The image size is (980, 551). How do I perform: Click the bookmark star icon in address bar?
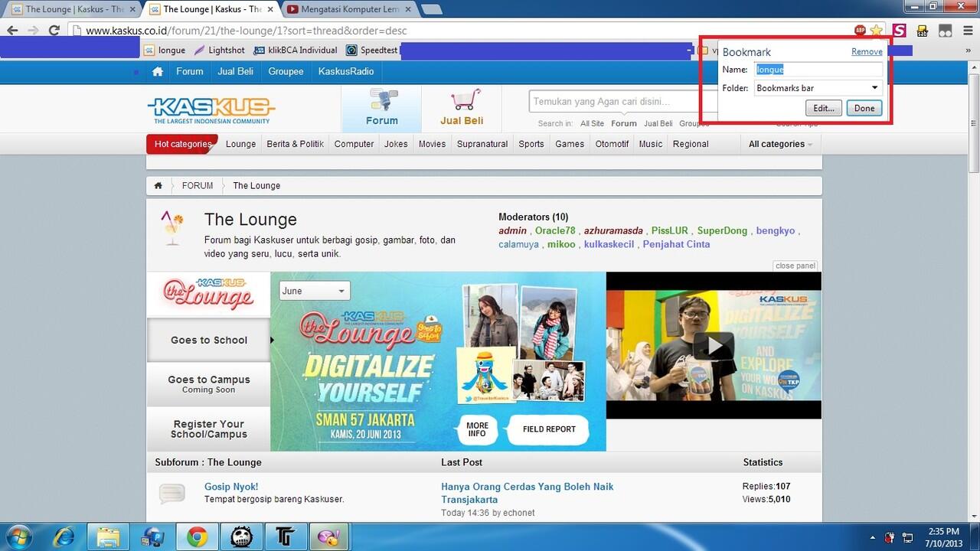876,31
